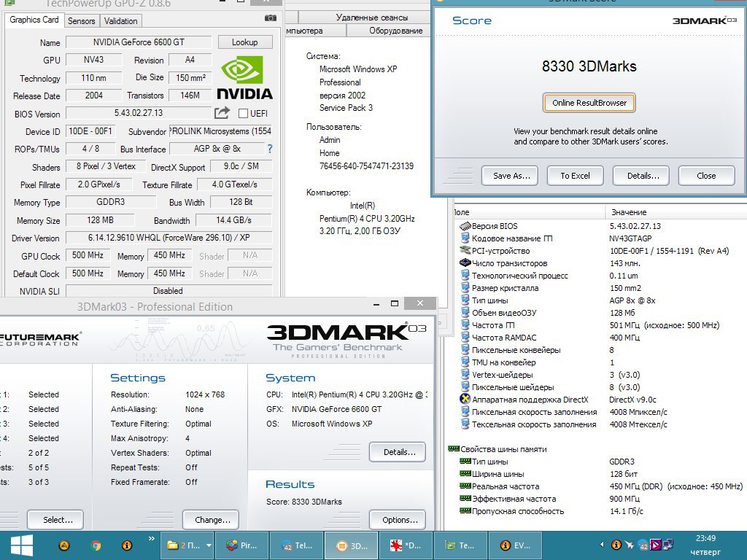
Task: Select the Pentium(R) 4 CPU 3.20GHz text
Action: [367, 219]
